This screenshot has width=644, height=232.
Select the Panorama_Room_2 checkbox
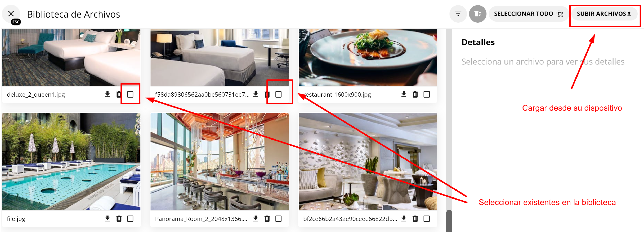pos(279,218)
